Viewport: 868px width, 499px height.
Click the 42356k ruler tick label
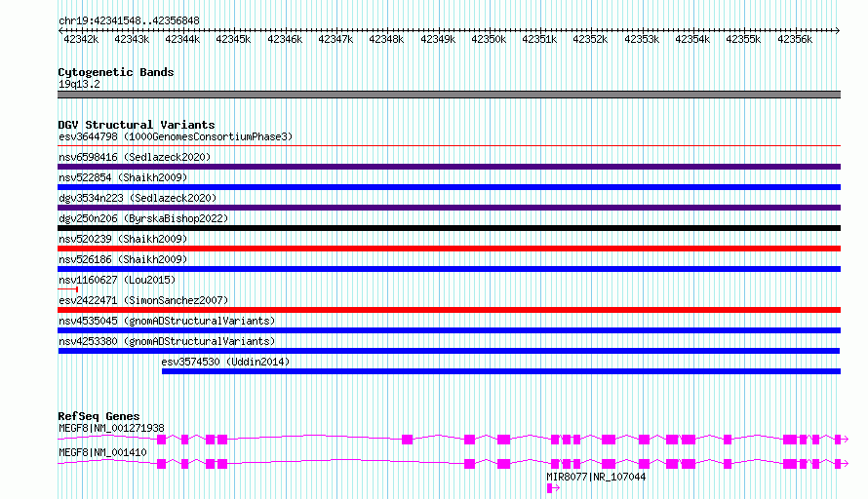click(795, 39)
